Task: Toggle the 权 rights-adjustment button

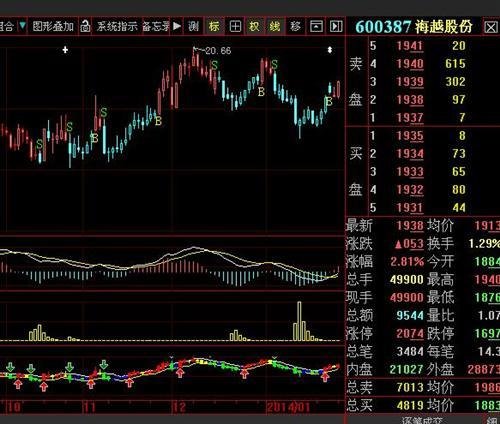Action: 254,26
